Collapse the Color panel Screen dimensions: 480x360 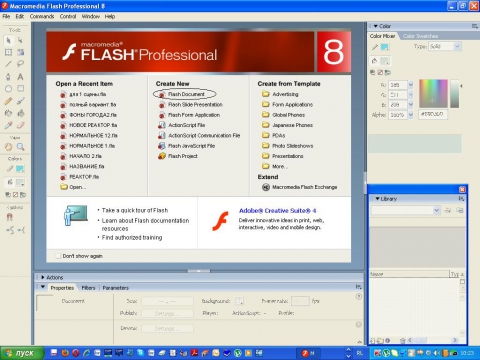click(376, 26)
